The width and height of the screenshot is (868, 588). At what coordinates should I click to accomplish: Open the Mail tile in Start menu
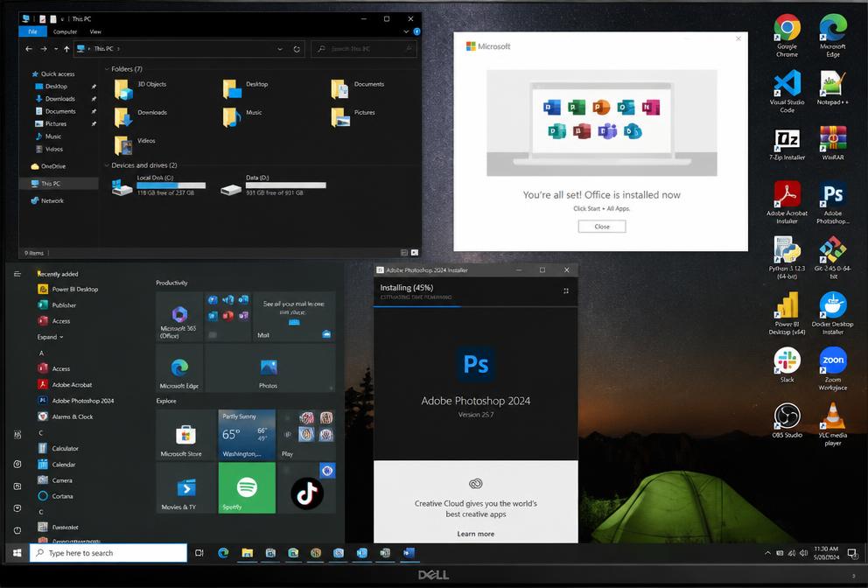coord(294,317)
